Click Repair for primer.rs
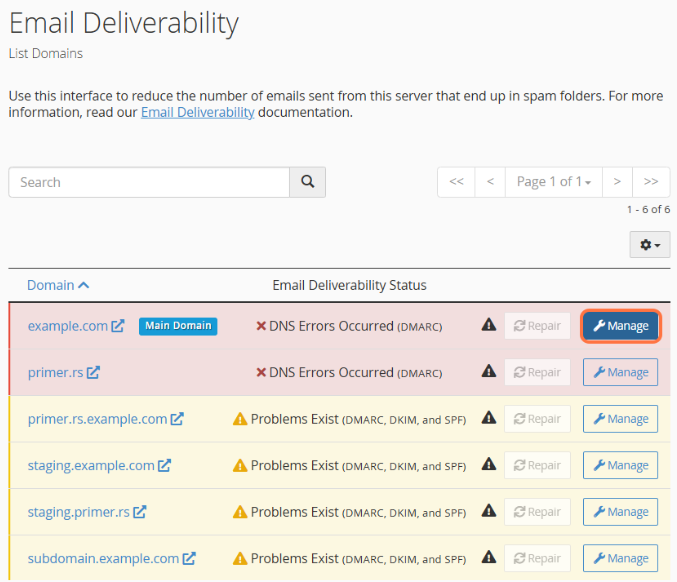 537,372
